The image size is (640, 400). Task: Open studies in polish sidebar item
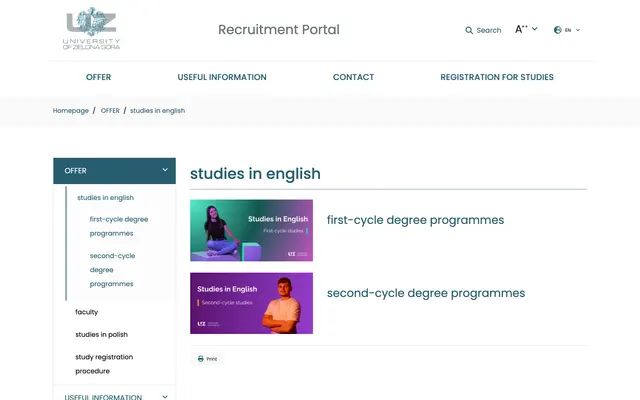(x=102, y=334)
